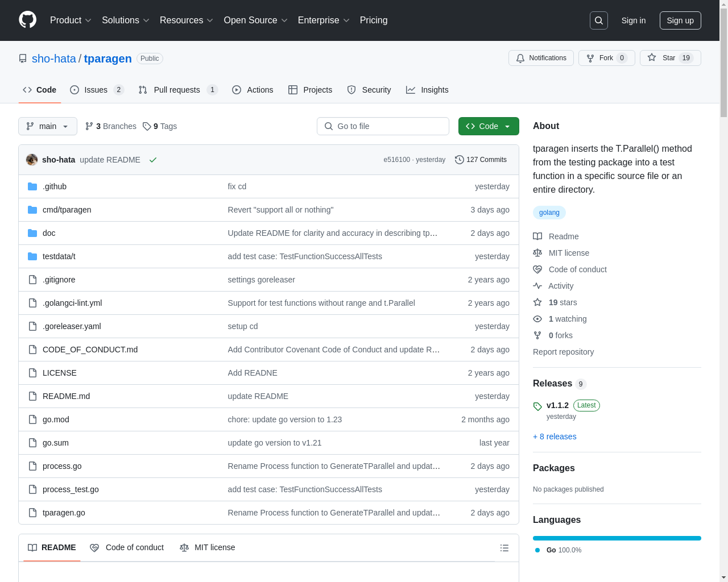
Task: Open the + 8 releases link
Action: 555,436
